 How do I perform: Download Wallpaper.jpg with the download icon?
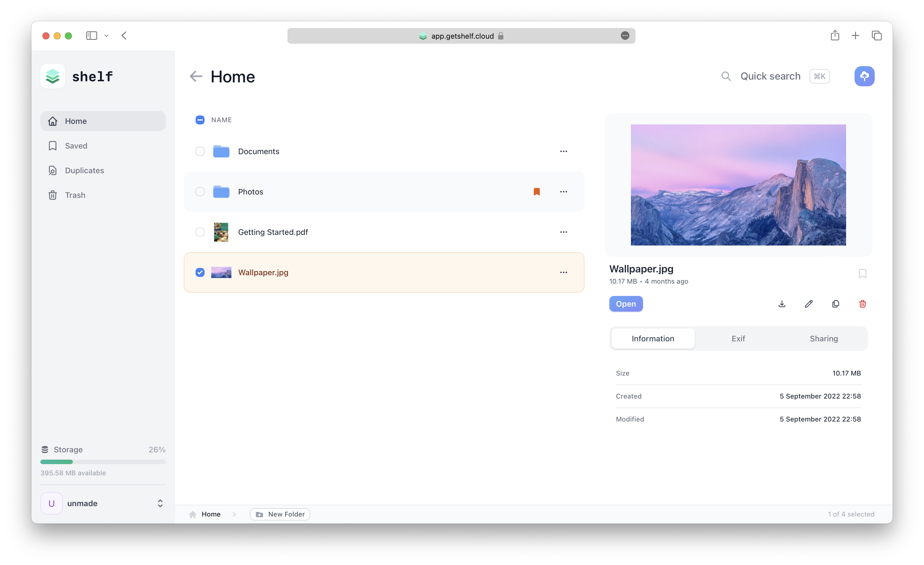781,304
